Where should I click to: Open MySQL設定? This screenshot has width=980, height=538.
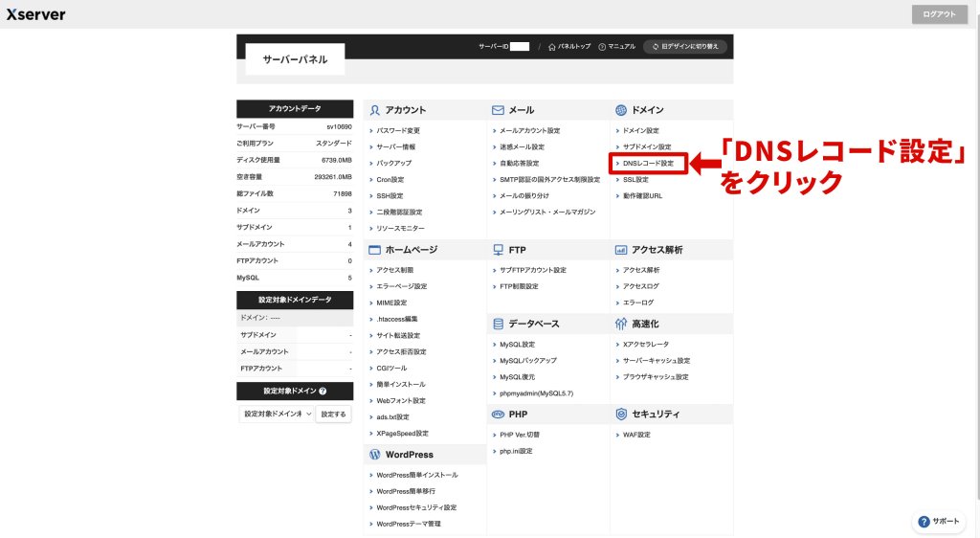(x=517, y=345)
